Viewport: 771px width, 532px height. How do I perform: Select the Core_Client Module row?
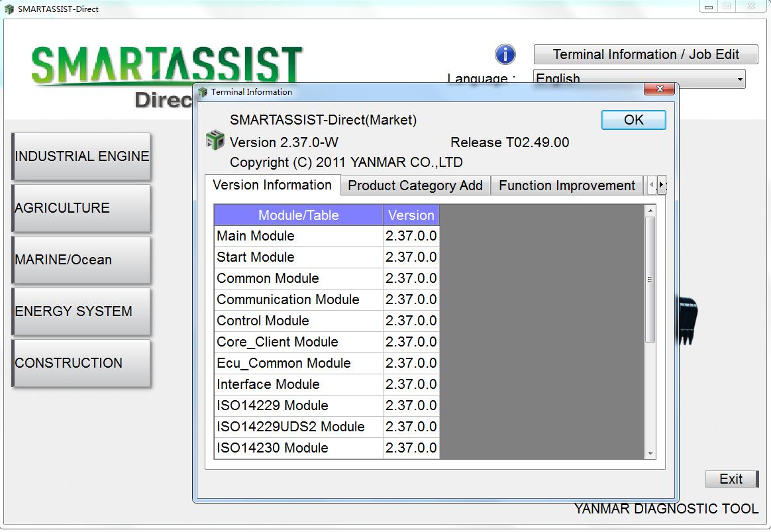tap(327, 342)
